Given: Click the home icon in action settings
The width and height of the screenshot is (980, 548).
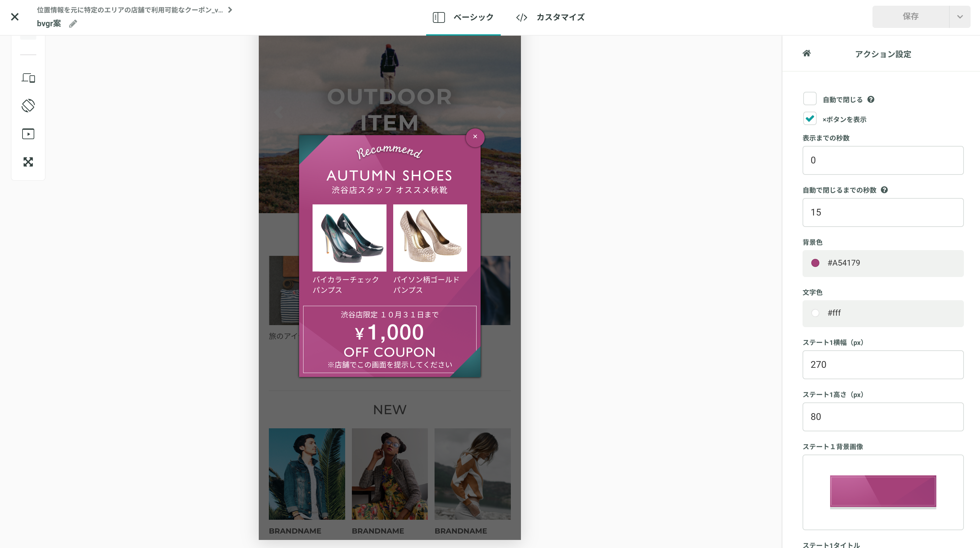Looking at the screenshot, I should tap(807, 53).
